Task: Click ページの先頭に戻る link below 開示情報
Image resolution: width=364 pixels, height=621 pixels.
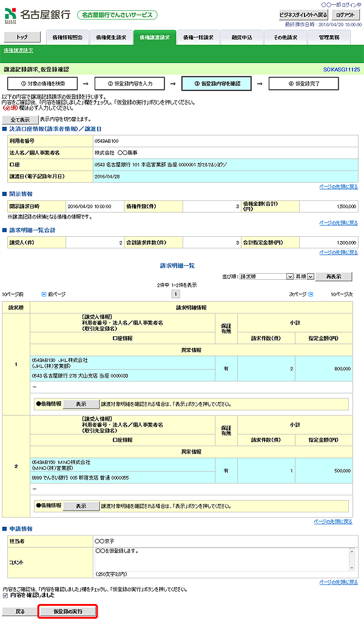Action: (339, 223)
